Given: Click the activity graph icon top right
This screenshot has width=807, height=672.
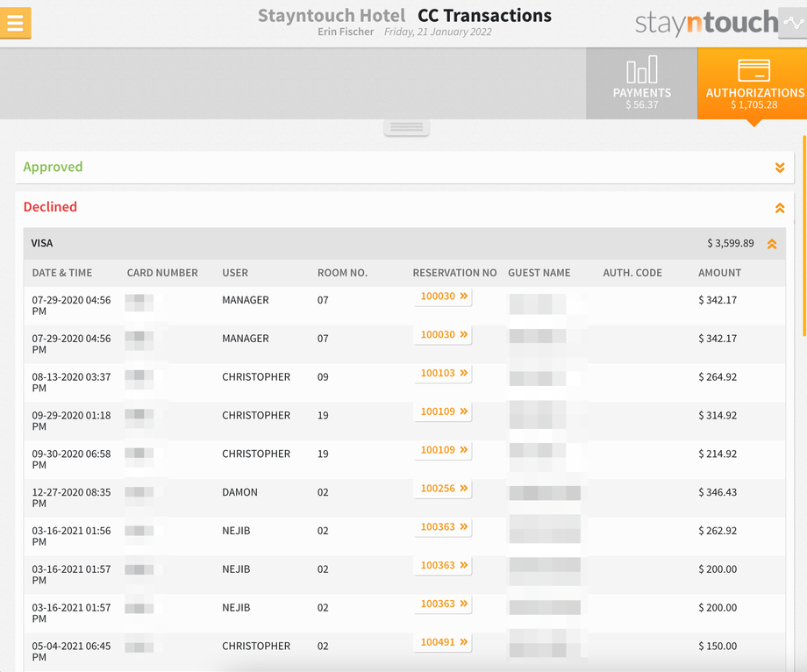Looking at the screenshot, I should 793,23.
